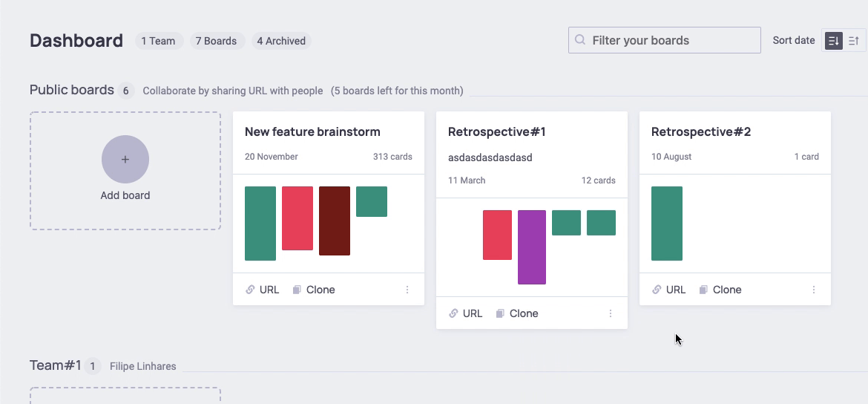This screenshot has height=404, width=868.
Task: Show the 4 Archived boards pill
Action: (281, 41)
